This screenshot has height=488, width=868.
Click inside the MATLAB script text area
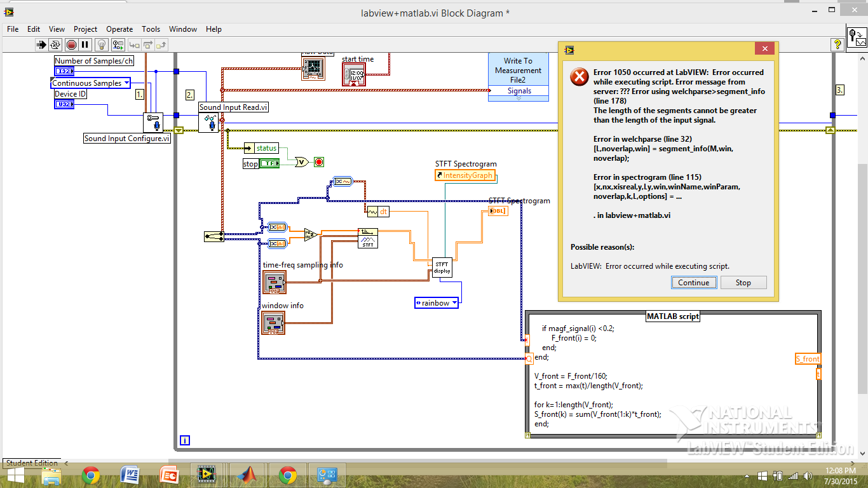click(x=674, y=375)
